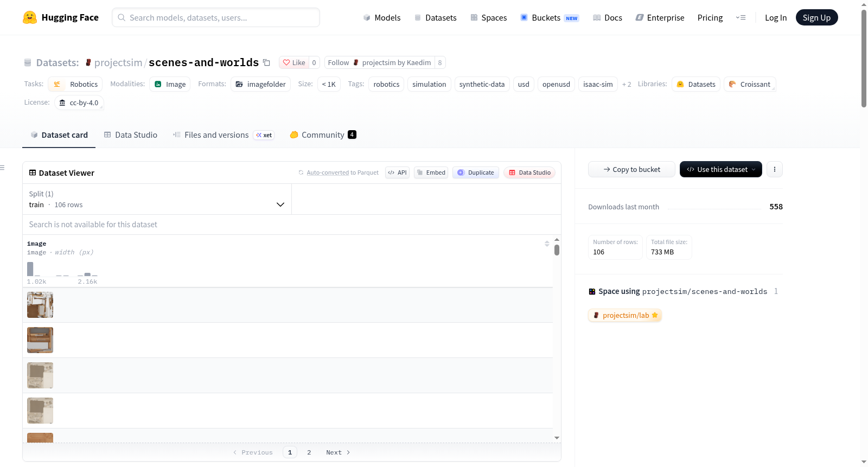Click the Log In link
This screenshot has height=467, width=868.
pos(776,17)
